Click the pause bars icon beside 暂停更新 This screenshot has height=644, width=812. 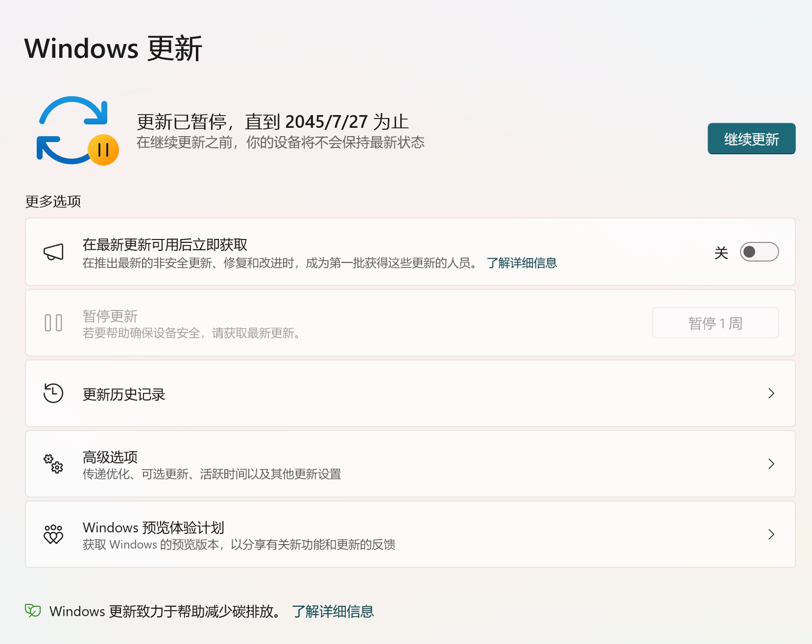point(53,323)
